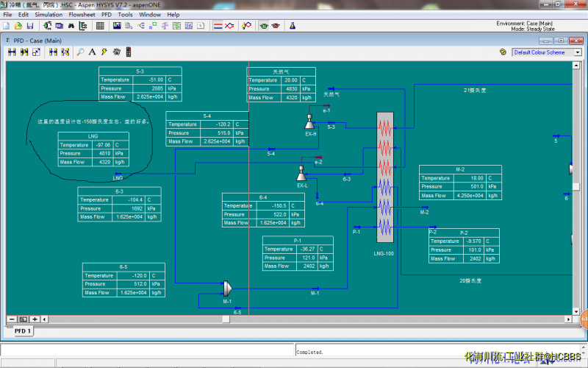Switch to the PFD 1 tab

[x=22, y=331]
